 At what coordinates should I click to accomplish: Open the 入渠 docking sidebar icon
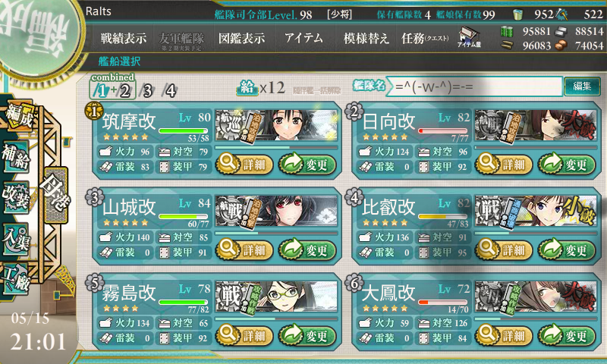(16, 239)
